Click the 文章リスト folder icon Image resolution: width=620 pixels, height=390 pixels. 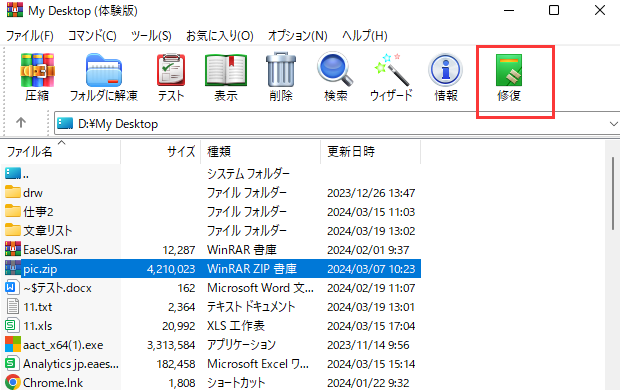pyautogui.click(x=13, y=230)
